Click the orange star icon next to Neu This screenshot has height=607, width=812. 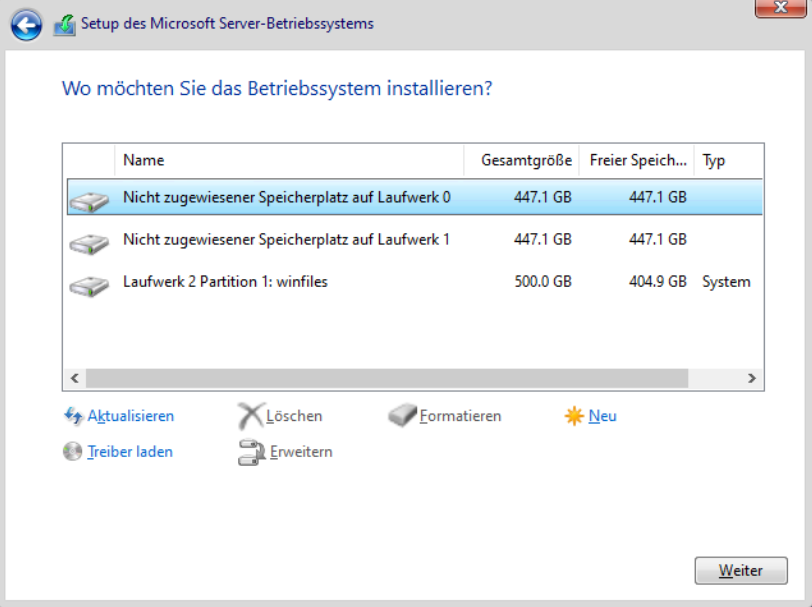point(574,416)
